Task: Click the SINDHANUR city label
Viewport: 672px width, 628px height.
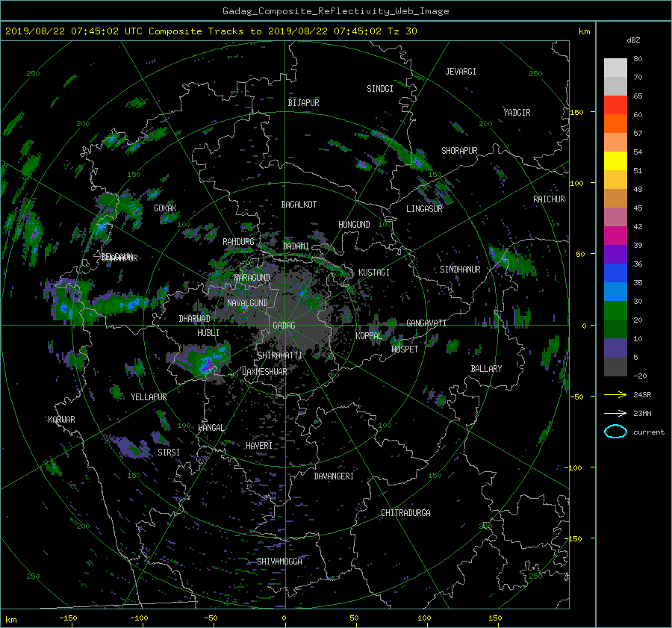Action: tap(460, 270)
